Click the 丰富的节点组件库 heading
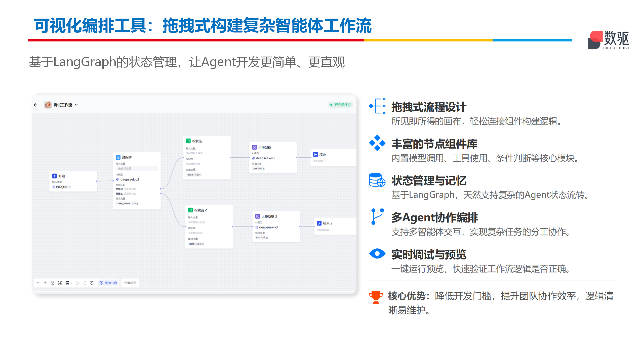Screen dimensions: 644x362 (434, 144)
